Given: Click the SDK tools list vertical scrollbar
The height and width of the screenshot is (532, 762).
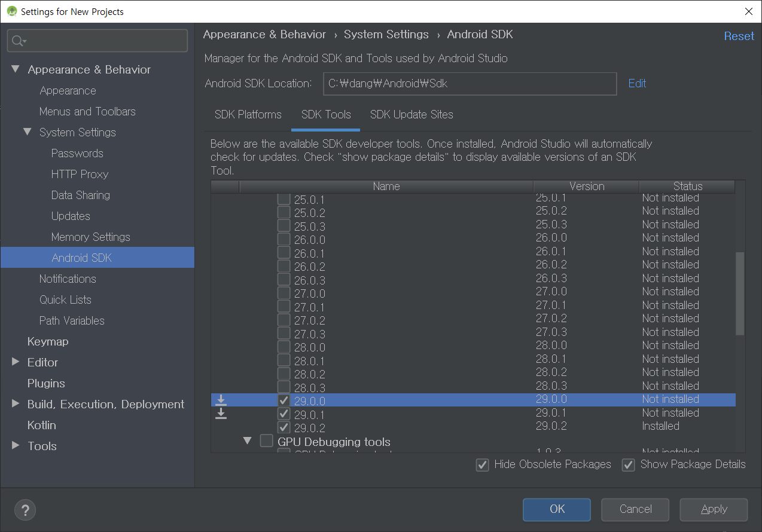Looking at the screenshot, I should pos(740,293).
